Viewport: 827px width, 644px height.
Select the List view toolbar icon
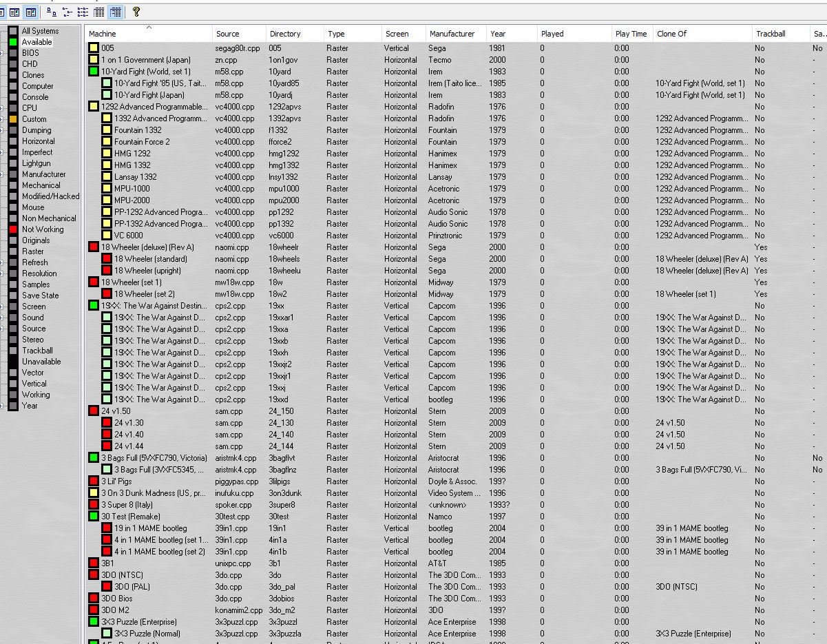click(83, 12)
